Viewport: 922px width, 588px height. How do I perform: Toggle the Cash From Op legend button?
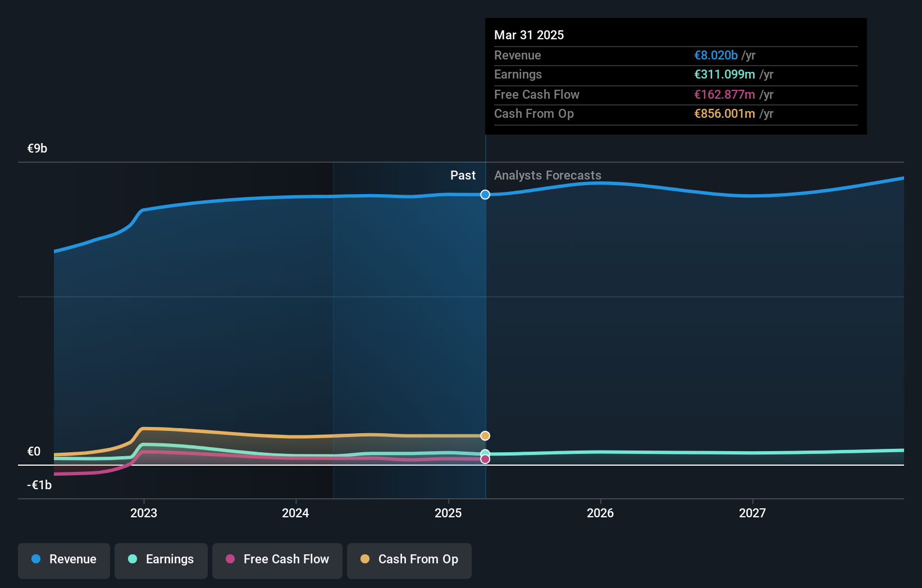click(x=409, y=561)
